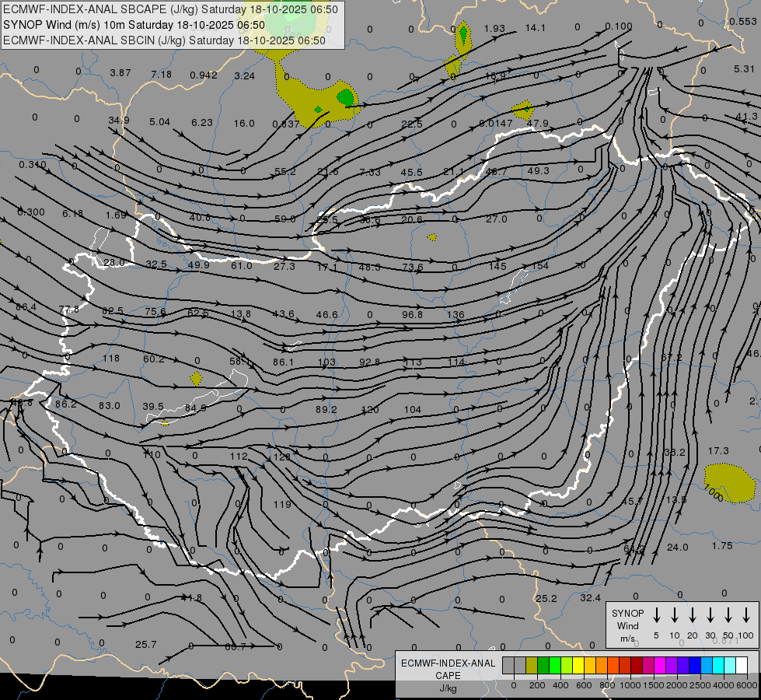Click the map value 92.8
761x700 pixels.
[x=370, y=362]
